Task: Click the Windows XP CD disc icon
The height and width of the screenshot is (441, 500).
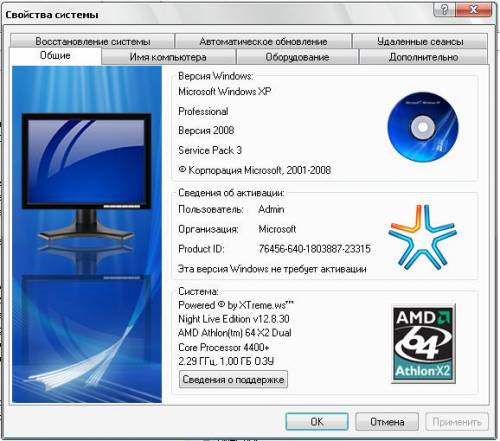Action: tap(423, 127)
